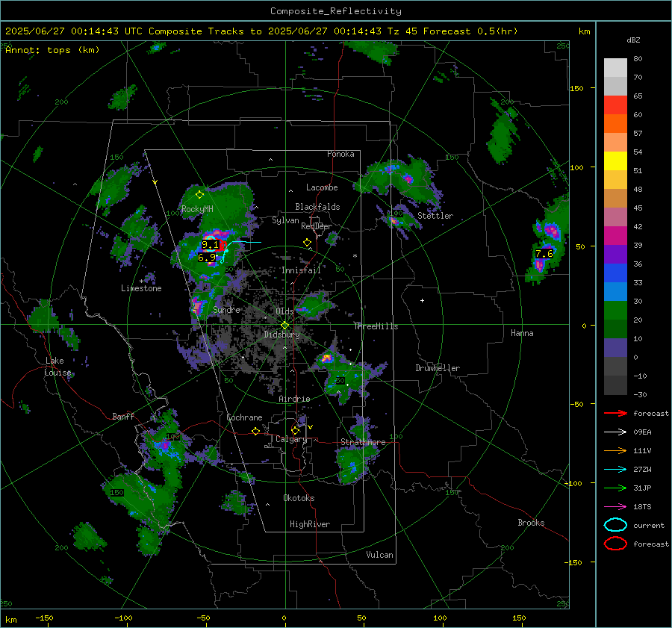
Task: Click the RedDeer city label
Action: (x=317, y=226)
